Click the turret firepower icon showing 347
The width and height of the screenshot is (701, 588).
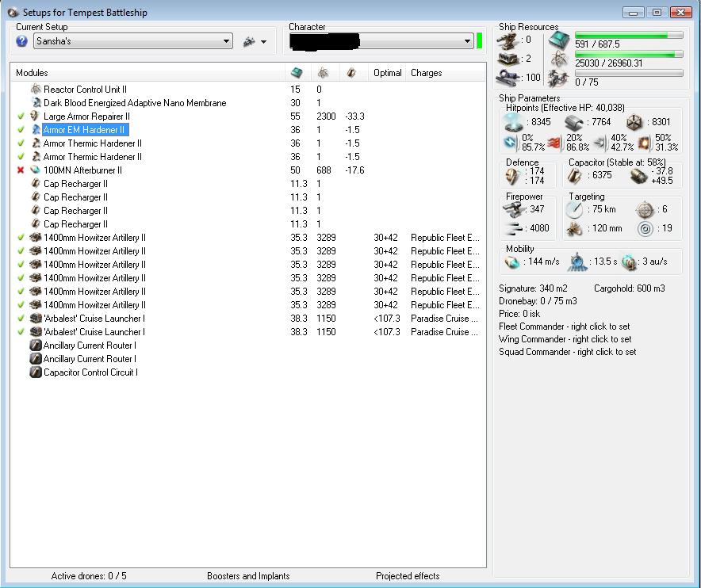point(513,209)
